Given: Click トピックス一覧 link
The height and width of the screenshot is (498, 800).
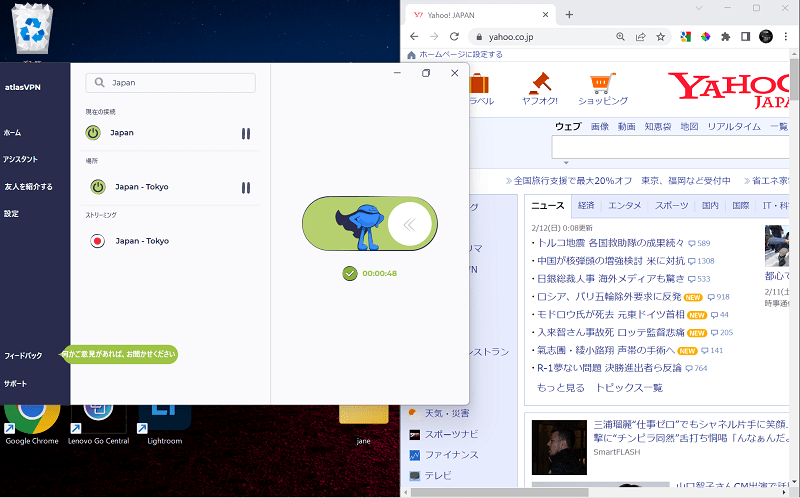Looking at the screenshot, I should 629,388.
